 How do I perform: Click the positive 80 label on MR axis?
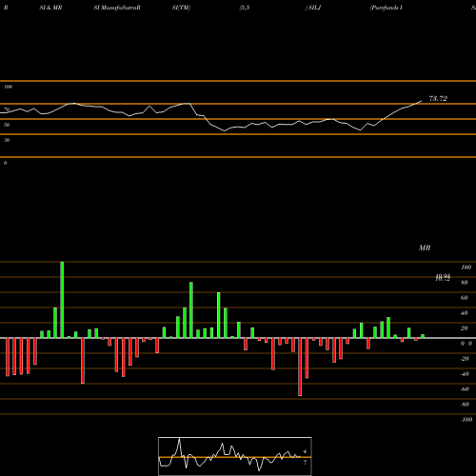465,283
